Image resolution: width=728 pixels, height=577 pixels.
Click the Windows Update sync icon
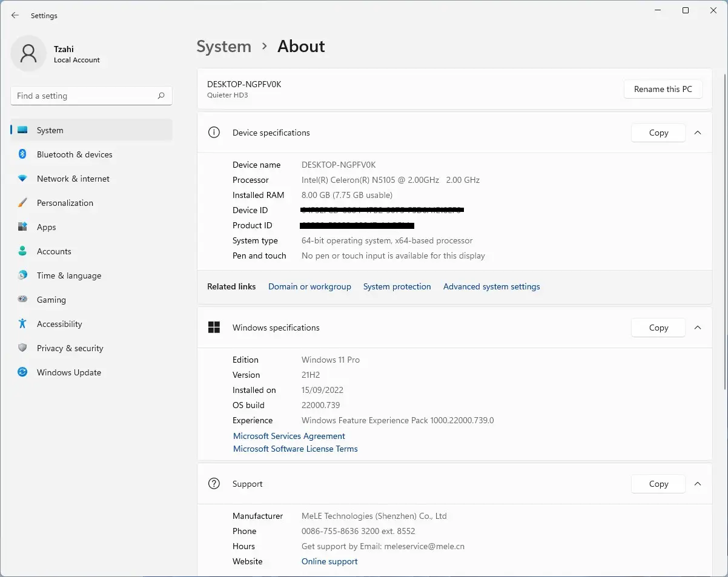click(x=22, y=372)
